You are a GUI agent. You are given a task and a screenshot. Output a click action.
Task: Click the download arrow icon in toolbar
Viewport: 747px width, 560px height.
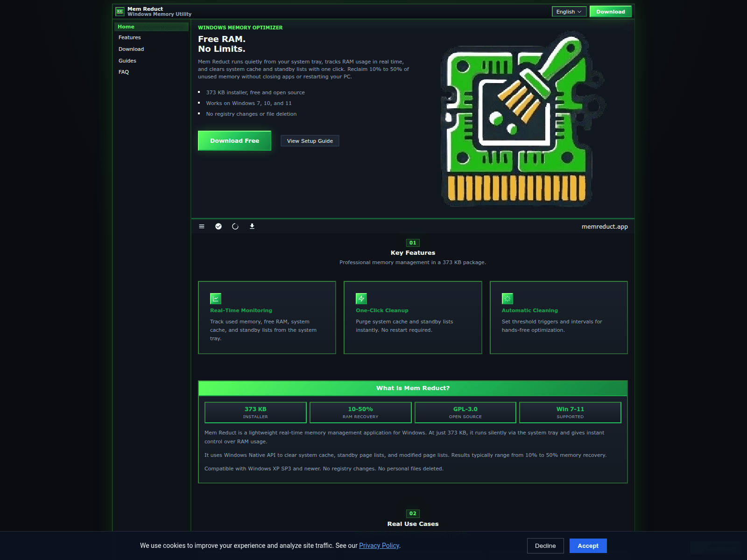(252, 226)
